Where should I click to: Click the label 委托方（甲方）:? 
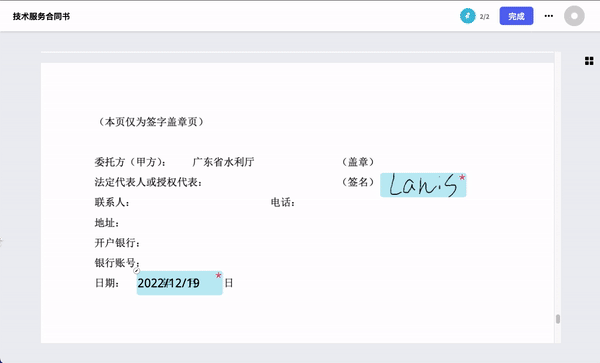pos(130,162)
